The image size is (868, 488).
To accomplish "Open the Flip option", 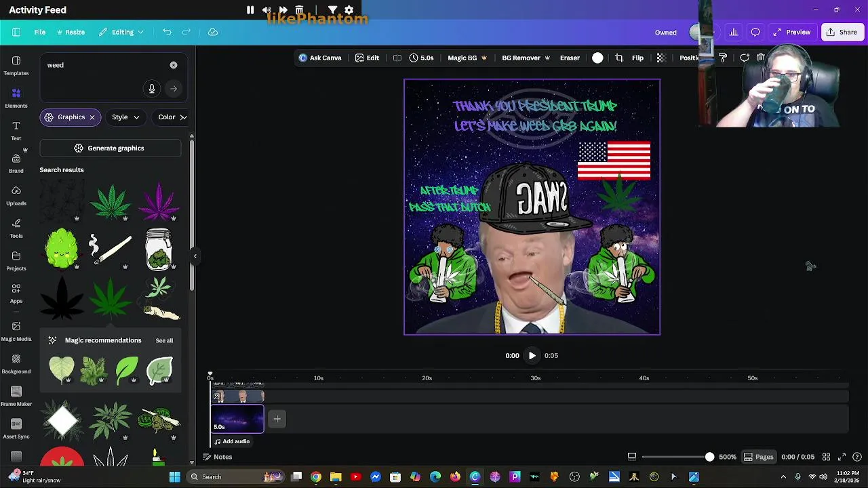I will [x=637, y=58].
